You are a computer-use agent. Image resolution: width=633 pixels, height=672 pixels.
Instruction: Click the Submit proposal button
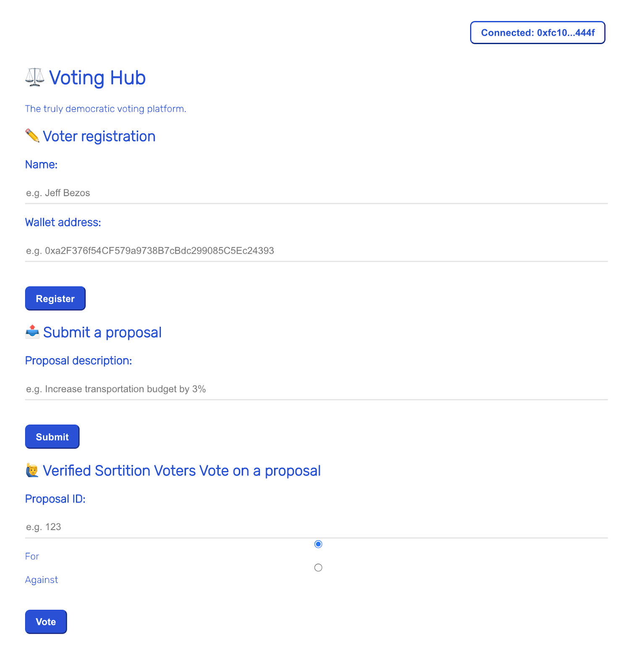click(x=52, y=437)
